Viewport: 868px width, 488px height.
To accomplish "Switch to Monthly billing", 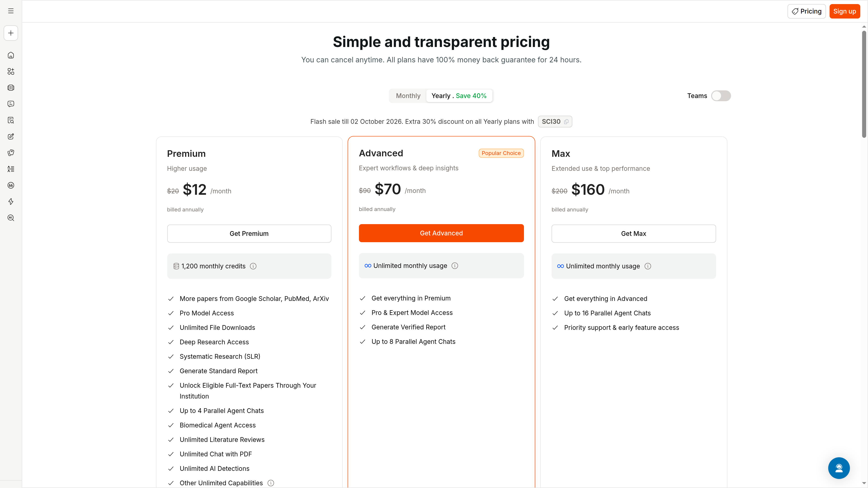I will point(408,96).
